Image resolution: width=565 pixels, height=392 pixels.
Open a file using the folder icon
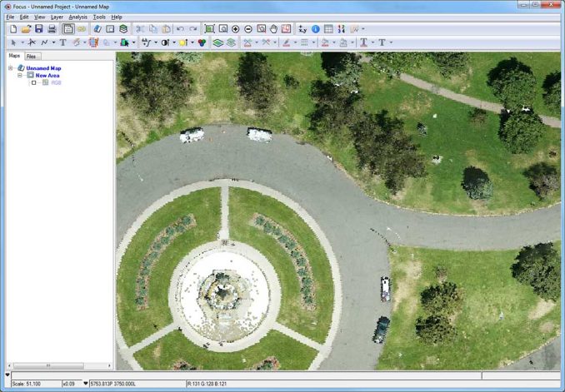pyautogui.click(x=26, y=29)
